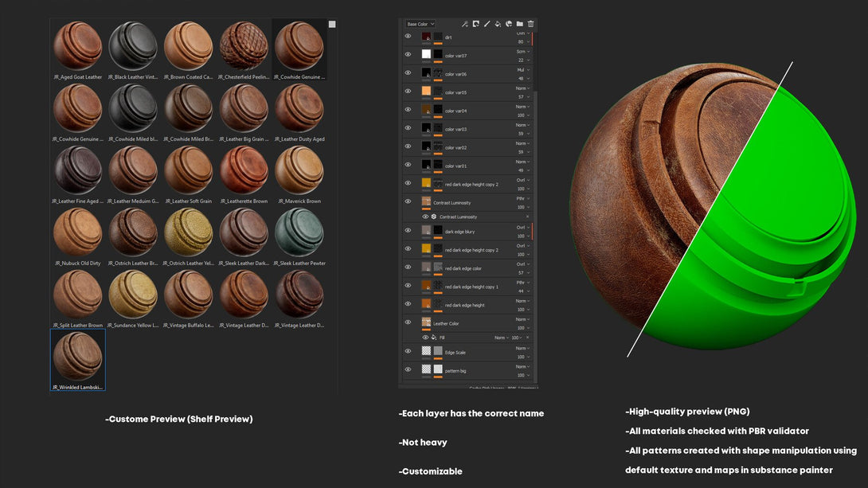The image size is (868, 488).
Task: Open the Mul blend mode dropdown of color var06
Action: pyautogui.click(x=523, y=70)
